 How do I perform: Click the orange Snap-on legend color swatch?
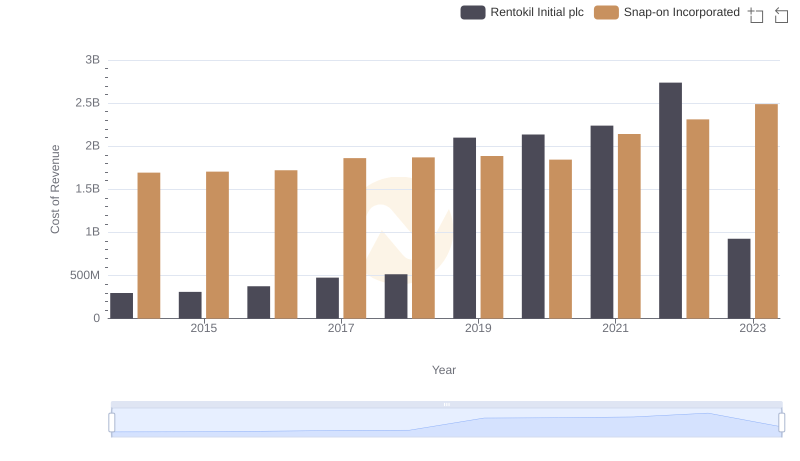606,12
